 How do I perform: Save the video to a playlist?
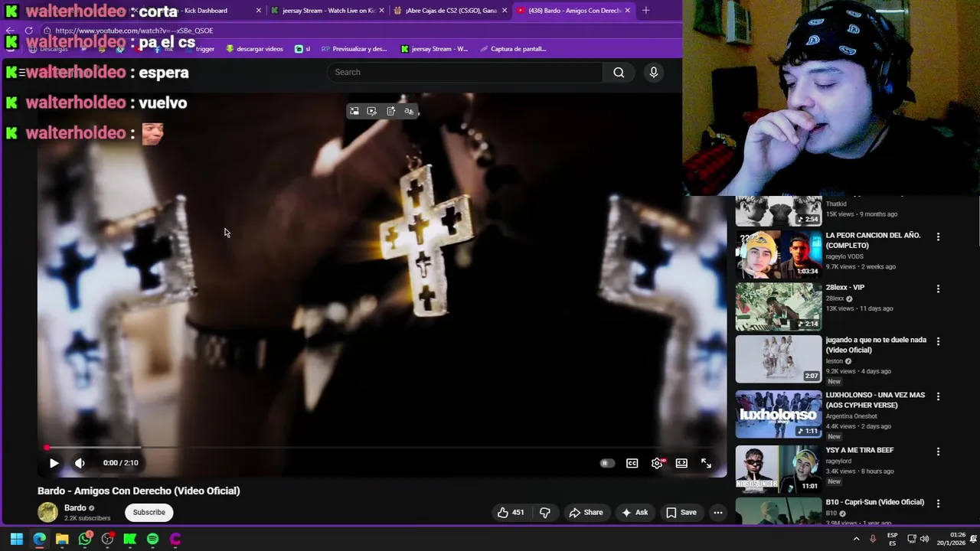[x=681, y=513]
